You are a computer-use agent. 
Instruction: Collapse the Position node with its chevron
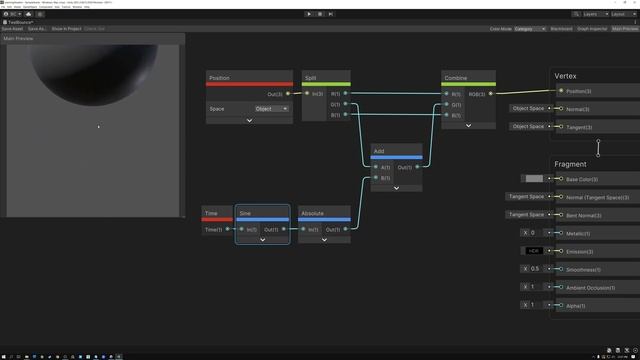(x=249, y=120)
